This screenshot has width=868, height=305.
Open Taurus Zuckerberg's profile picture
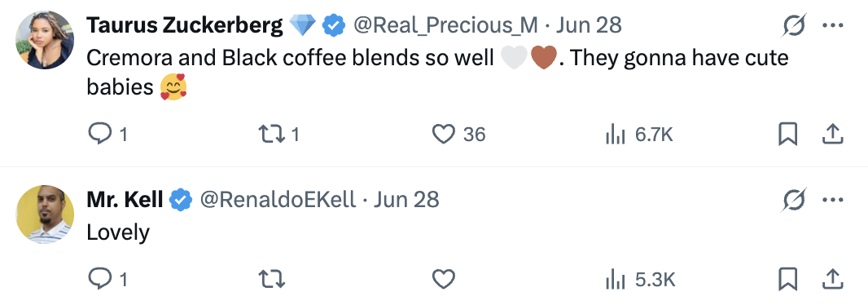pyautogui.click(x=45, y=40)
